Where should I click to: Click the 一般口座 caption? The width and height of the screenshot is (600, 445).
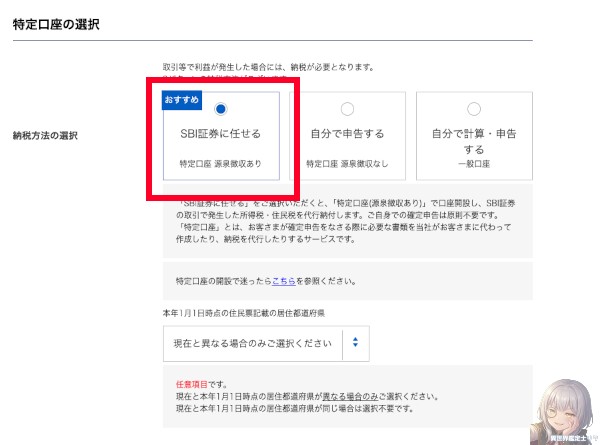pos(473,162)
